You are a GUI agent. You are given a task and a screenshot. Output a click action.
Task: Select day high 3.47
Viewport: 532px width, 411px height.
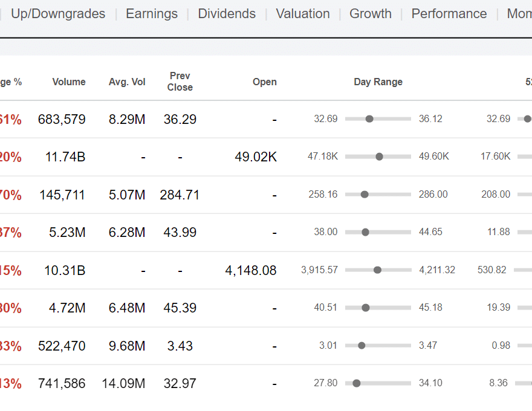(x=428, y=346)
